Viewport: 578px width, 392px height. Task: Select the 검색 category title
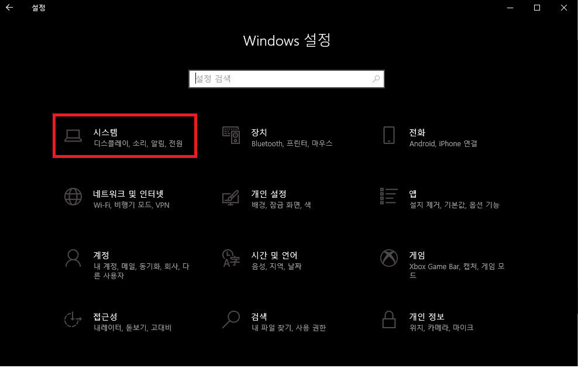point(259,317)
